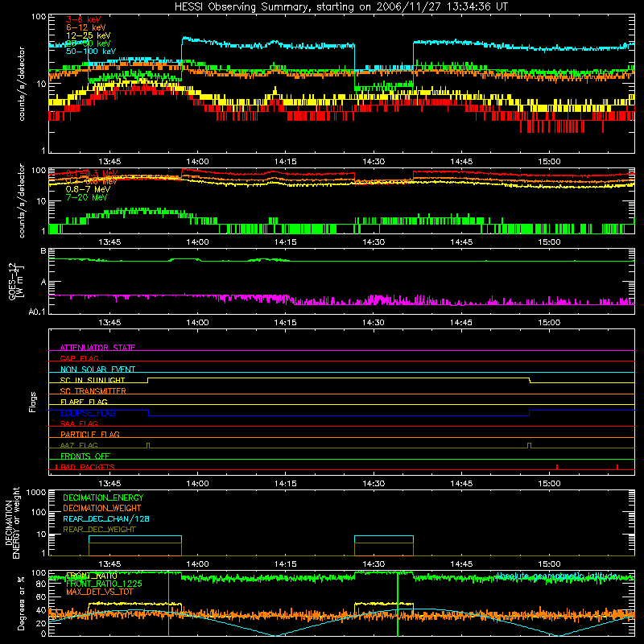644x644 pixels.
Task: Click the DECIMATION ENERGY or weight axis title
Action: pyautogui.click(x=13, y=522)
